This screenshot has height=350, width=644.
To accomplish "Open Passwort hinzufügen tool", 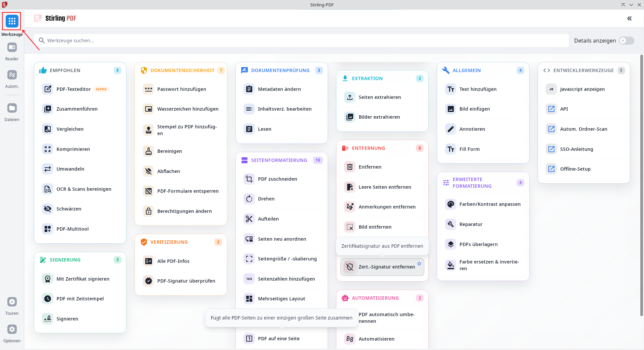I will pyautogui.click(x=181, y=89).
